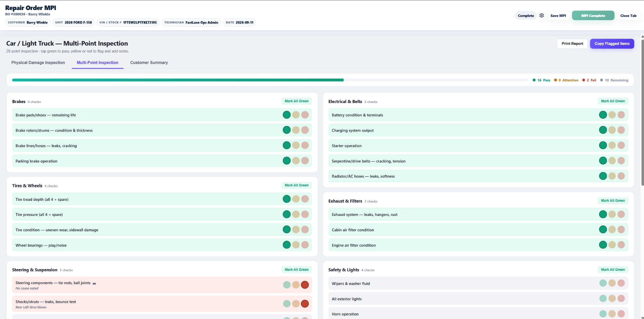Click the Save MPI button

(x=558, y=16)
